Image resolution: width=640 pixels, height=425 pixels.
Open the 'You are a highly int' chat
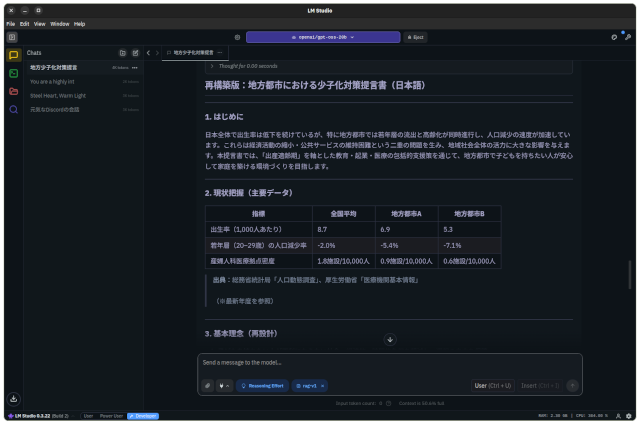pos(84,82)
